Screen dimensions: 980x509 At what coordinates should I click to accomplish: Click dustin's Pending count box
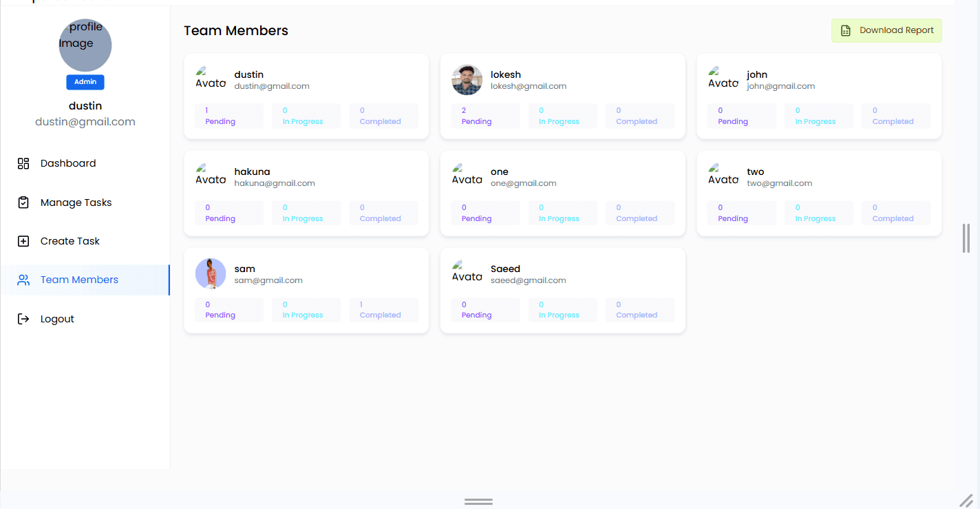click(229, 116)
